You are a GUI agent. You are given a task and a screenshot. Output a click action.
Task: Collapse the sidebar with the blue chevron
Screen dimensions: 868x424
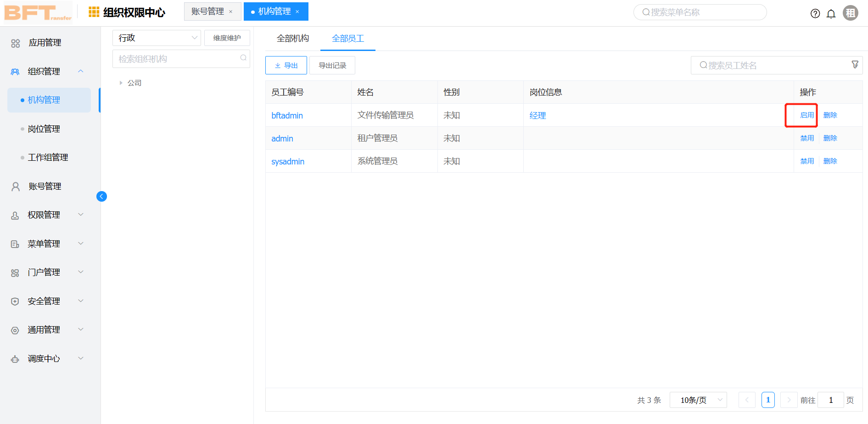coord(101,196)
